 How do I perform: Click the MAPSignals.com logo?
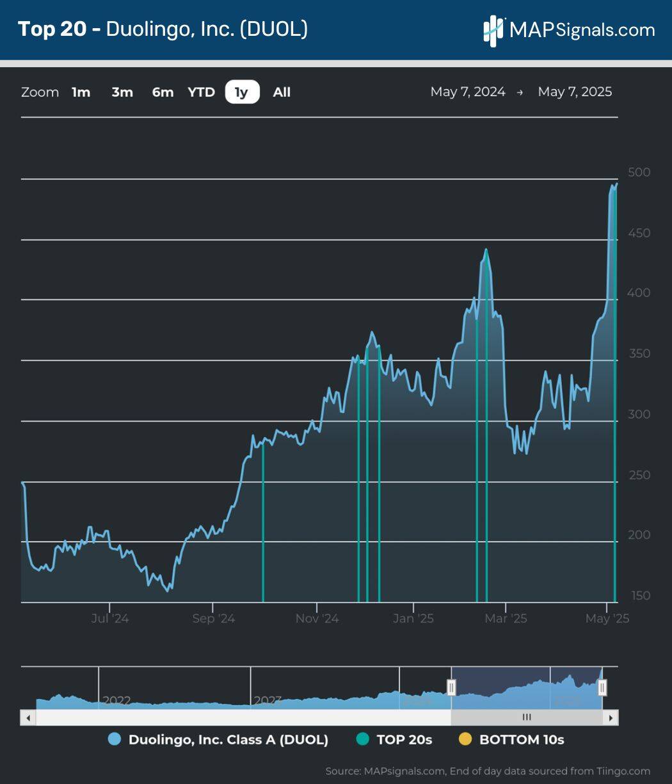(x=569, y=30)
